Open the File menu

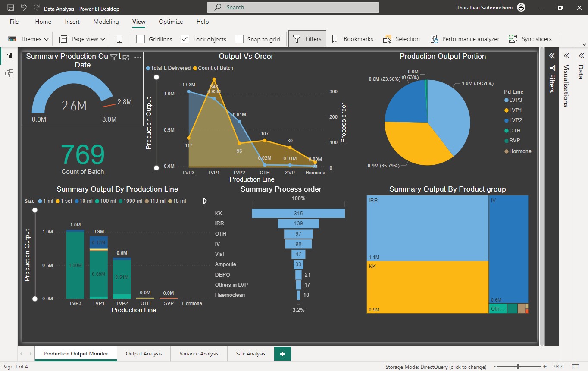pyautogui.click(x=14, y=22)
